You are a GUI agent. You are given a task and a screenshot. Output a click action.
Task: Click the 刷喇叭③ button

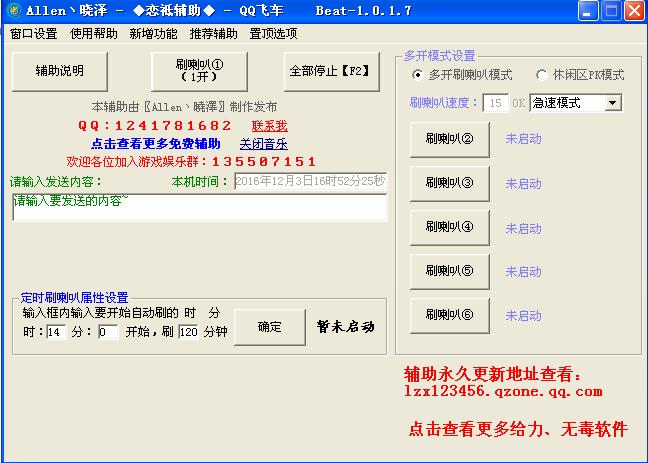(x=450, y=183)
